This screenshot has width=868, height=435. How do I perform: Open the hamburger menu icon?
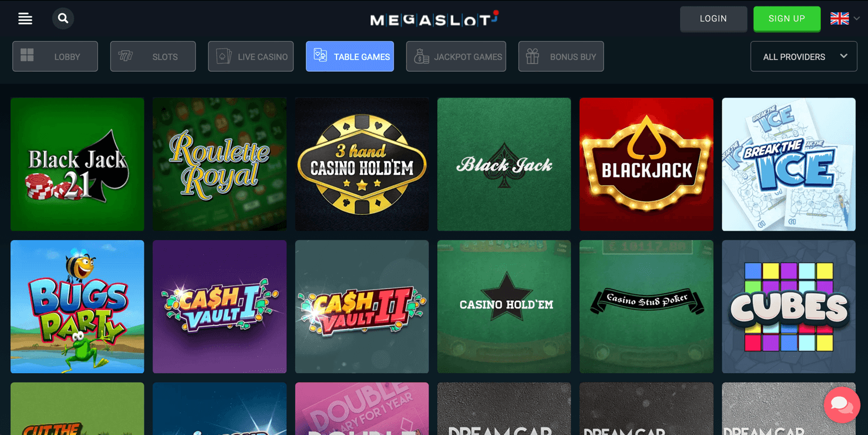[25, 19]
